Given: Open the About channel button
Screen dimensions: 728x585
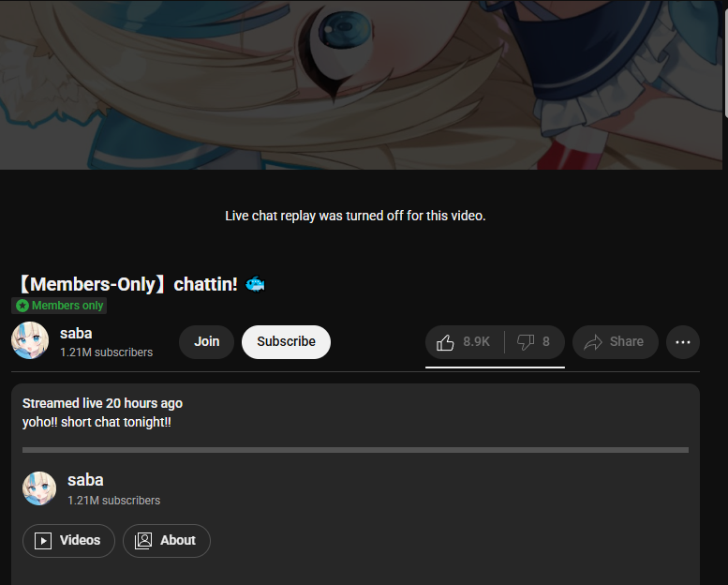Looking at the screenshot, I should [x=167, y=541].
